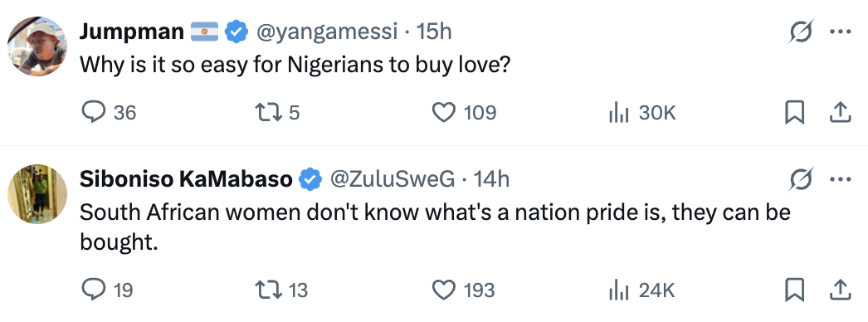The width and height of the screenshot is (868, 322).
Task: Share Jumpman's tweet
Action: click(840, 113)
